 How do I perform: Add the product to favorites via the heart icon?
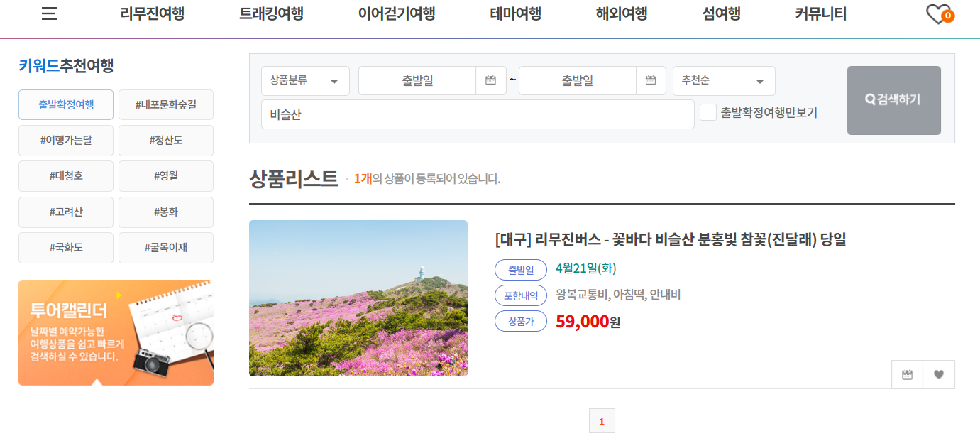tap(938, 374)
